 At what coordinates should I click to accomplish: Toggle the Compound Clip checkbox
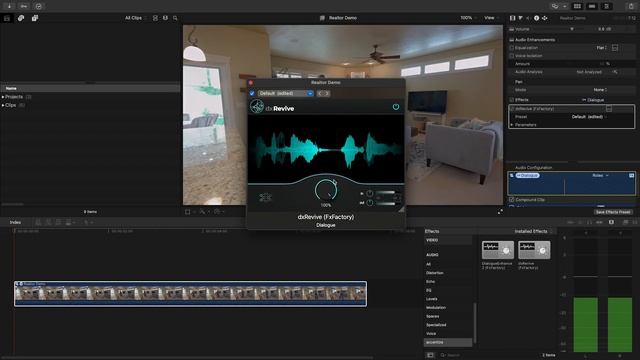coord(511,200)
